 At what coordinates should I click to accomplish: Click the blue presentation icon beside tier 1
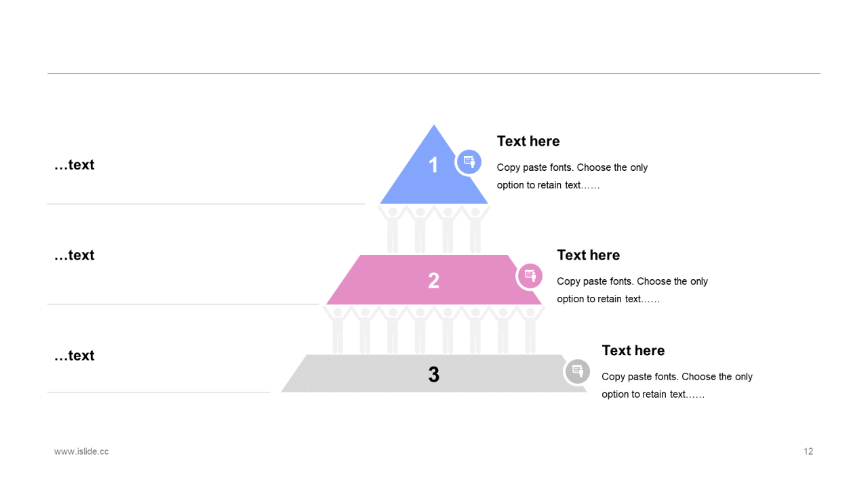coord(468,162)
